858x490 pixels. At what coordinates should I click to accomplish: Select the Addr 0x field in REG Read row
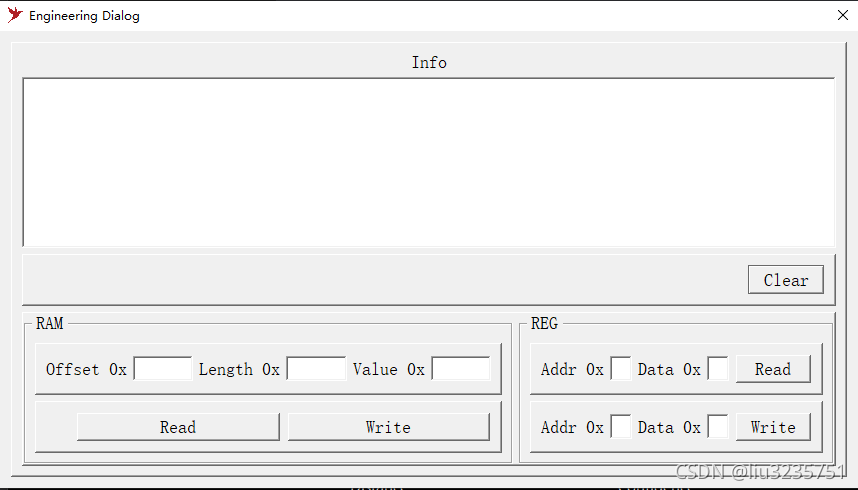621,368
